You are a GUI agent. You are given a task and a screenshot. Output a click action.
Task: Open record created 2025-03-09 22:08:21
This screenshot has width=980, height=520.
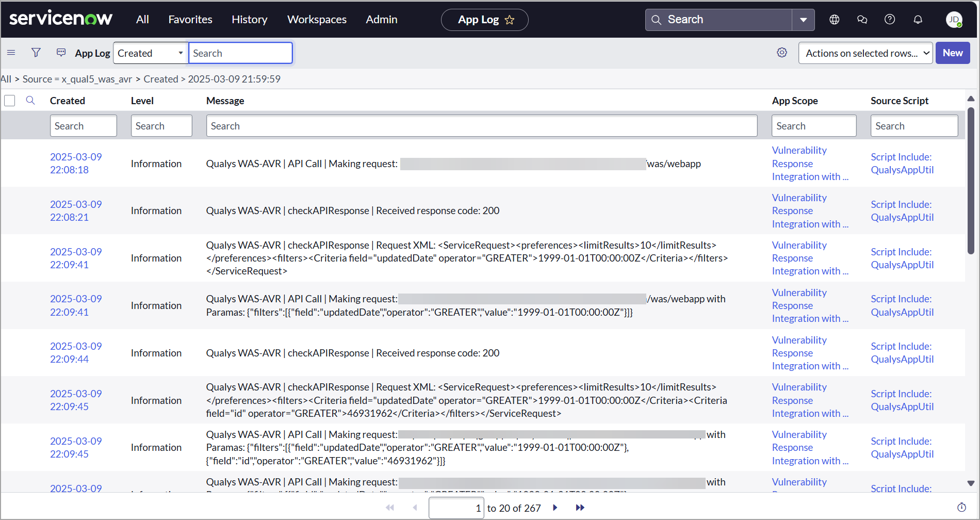click(76, 210)
